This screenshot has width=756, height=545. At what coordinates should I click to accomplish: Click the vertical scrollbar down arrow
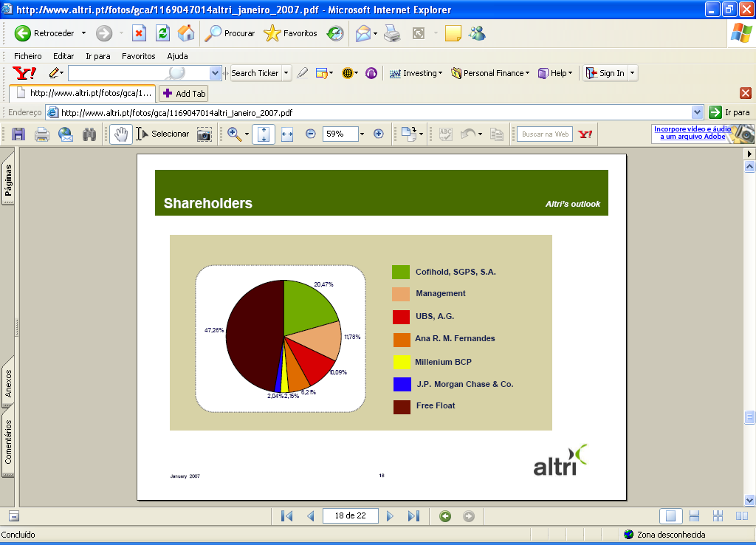click(749, 500)
